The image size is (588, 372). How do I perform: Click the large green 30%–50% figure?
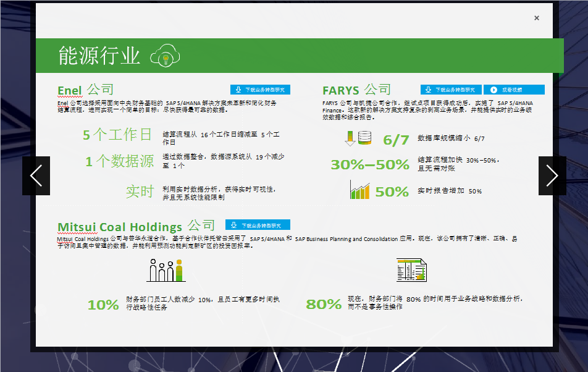[370, 164]
